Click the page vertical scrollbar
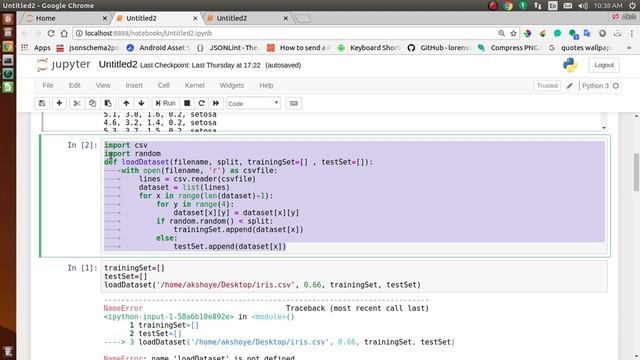 [x=636, y=172]
